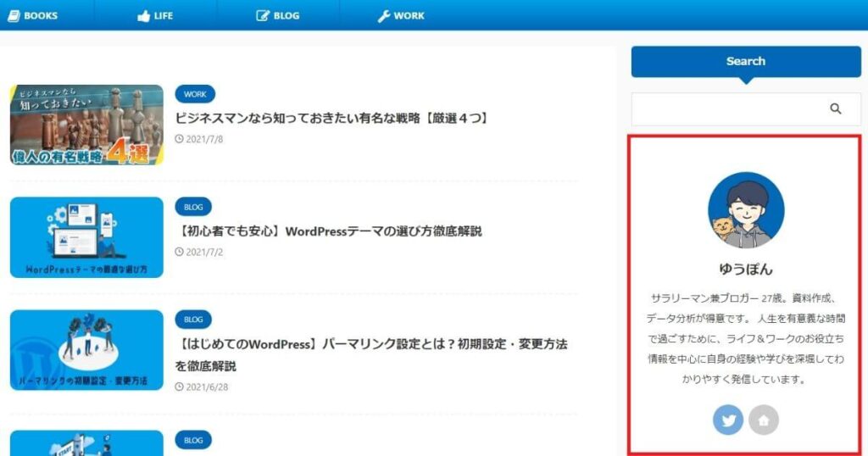This screenshot has height=456, width=868.
Task: Open the ビジネスマンなら知っておきたい有名な戦略 article
Action: pyautogui.click(x=331, y=118)
